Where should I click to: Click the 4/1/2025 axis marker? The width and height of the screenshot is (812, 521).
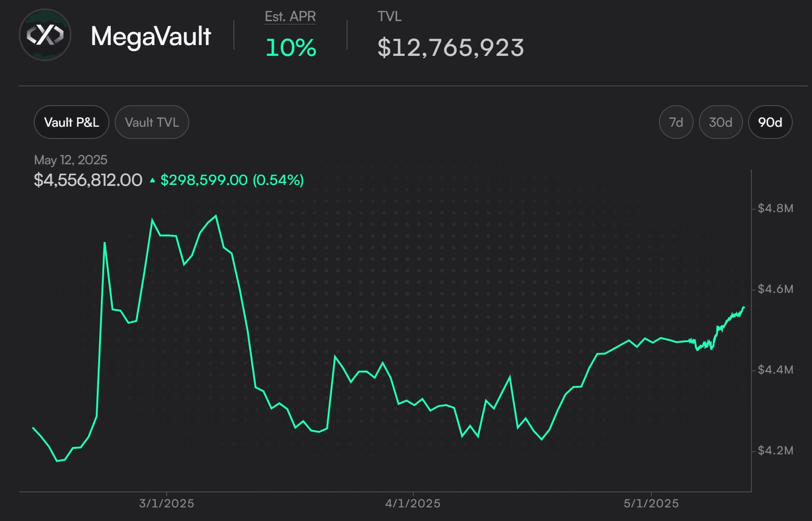[x=413, y=503]
